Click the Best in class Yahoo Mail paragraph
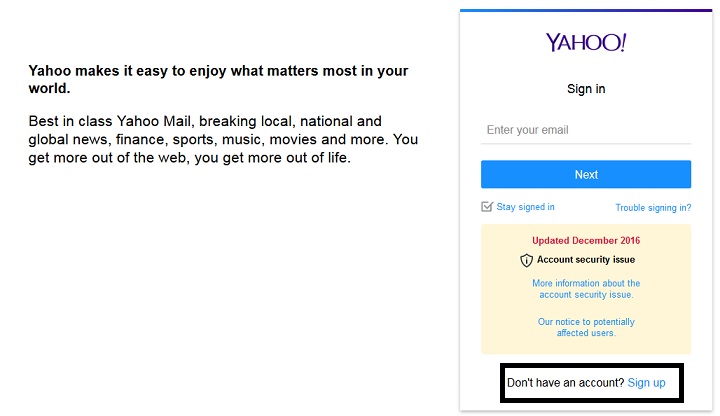Image resolution: width=720 pixels, height=416 pixels. [223, 140]
